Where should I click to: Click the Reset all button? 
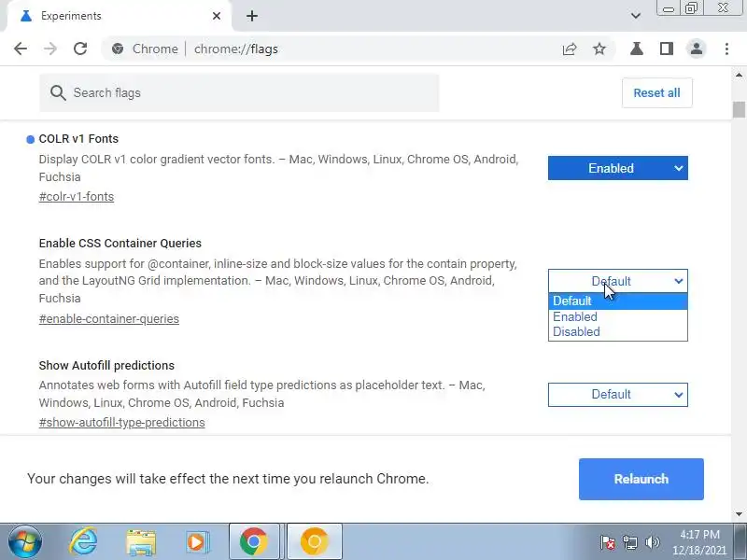coord(657,92)
